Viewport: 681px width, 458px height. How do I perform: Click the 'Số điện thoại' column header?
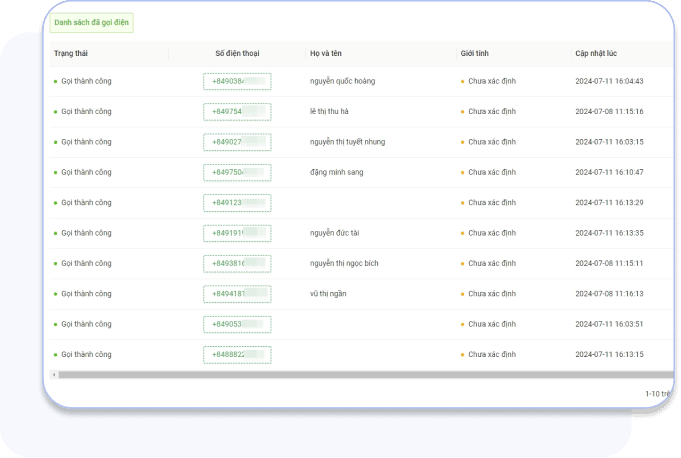tap(237, 53)
